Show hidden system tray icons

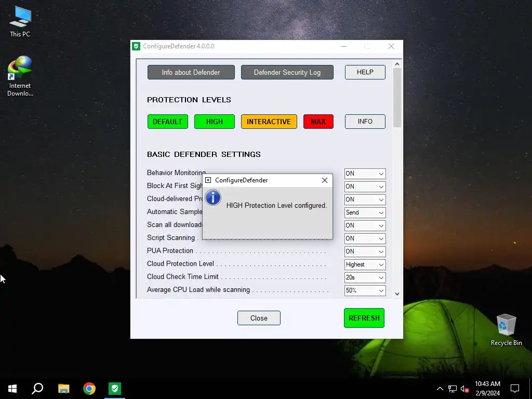click(x=440, y=389)
